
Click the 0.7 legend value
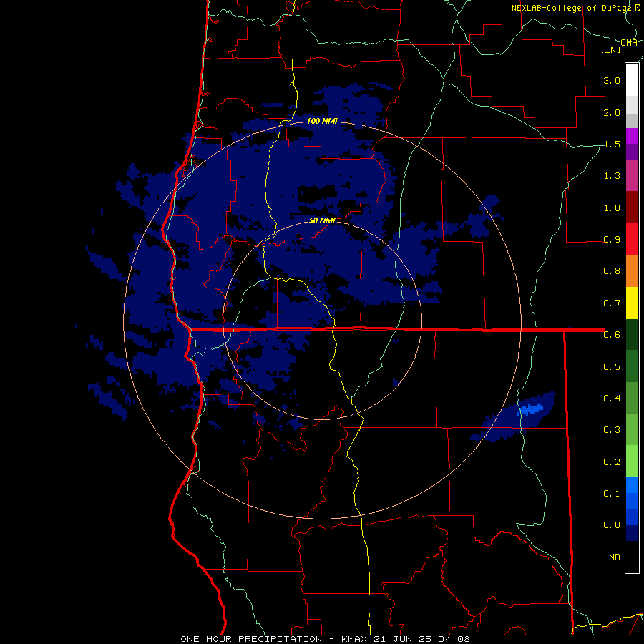[x=612, y=303]
